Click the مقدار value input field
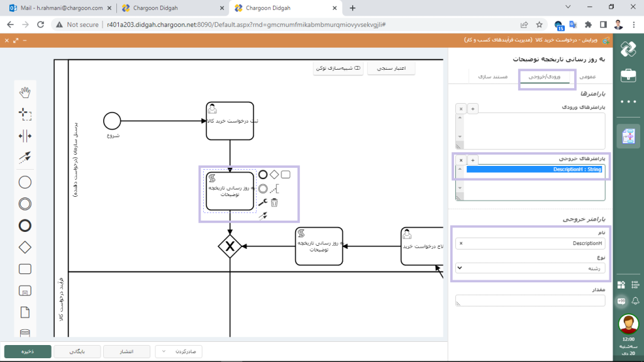Viewport: 644px width, 362px height. tap(530, 301)
